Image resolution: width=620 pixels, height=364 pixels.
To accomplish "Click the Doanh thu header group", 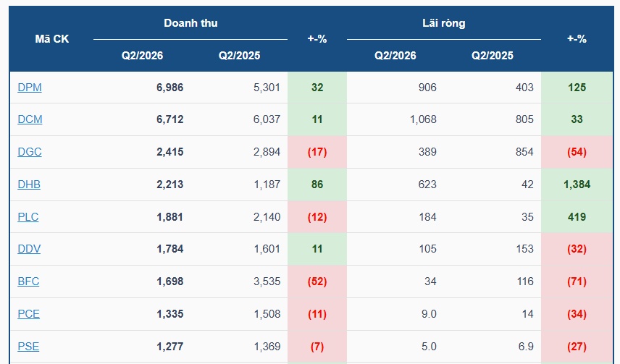I will [x=190, y=23].
